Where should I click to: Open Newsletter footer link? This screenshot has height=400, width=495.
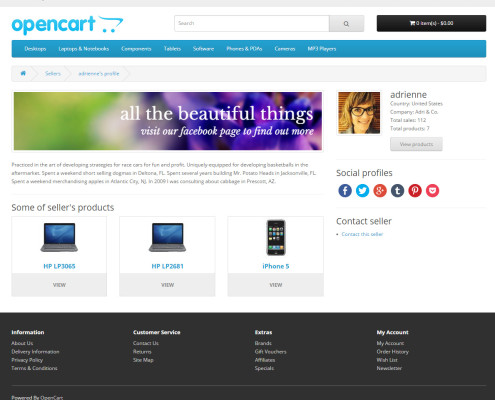click(389, 368)
